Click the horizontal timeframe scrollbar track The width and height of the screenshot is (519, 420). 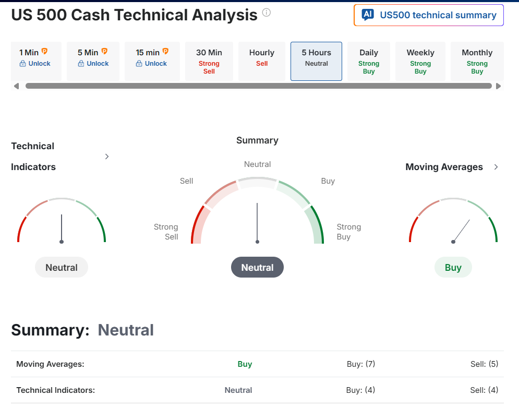(258, 86)
